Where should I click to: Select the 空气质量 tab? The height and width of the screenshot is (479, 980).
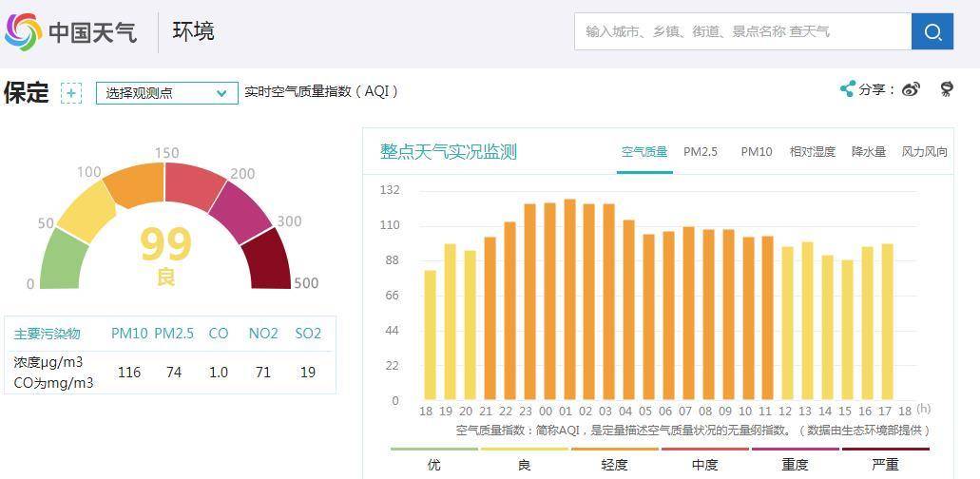[x=644, y=152]
